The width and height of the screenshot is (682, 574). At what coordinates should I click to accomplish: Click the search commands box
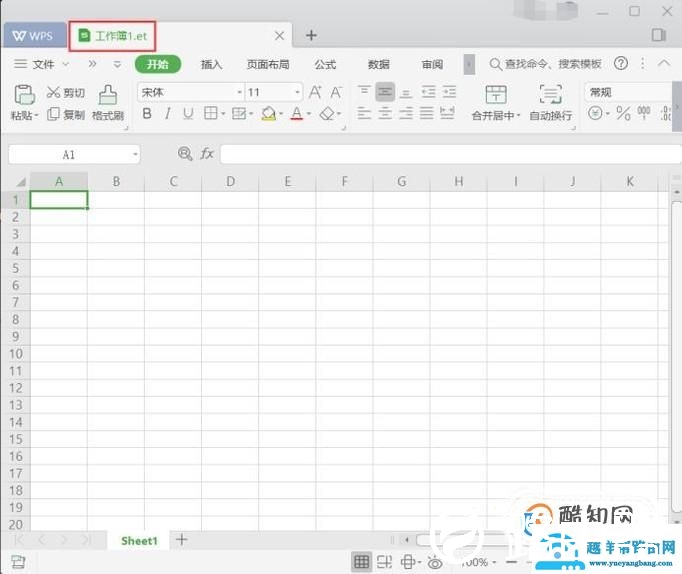[x=545, y=64]
